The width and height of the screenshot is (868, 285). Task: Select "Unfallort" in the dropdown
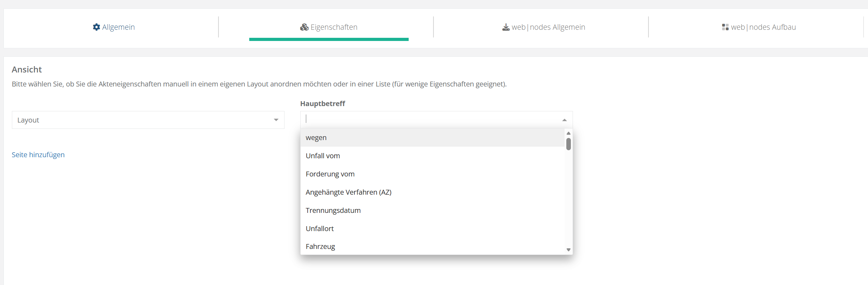[x=320, y=229]
